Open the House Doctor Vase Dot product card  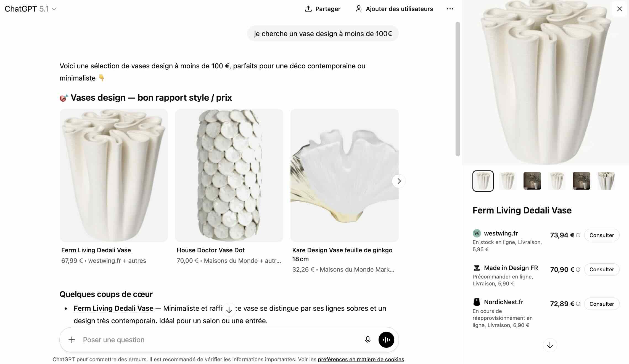229,175
